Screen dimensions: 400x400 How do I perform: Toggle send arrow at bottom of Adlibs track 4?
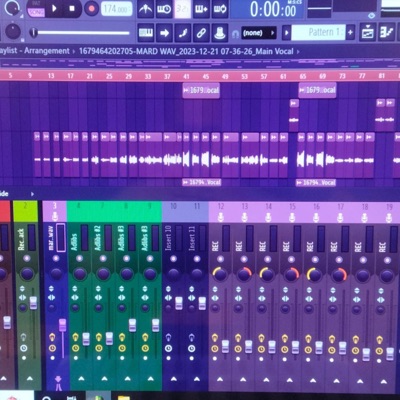pyautogui.click(x=81, y=379)
